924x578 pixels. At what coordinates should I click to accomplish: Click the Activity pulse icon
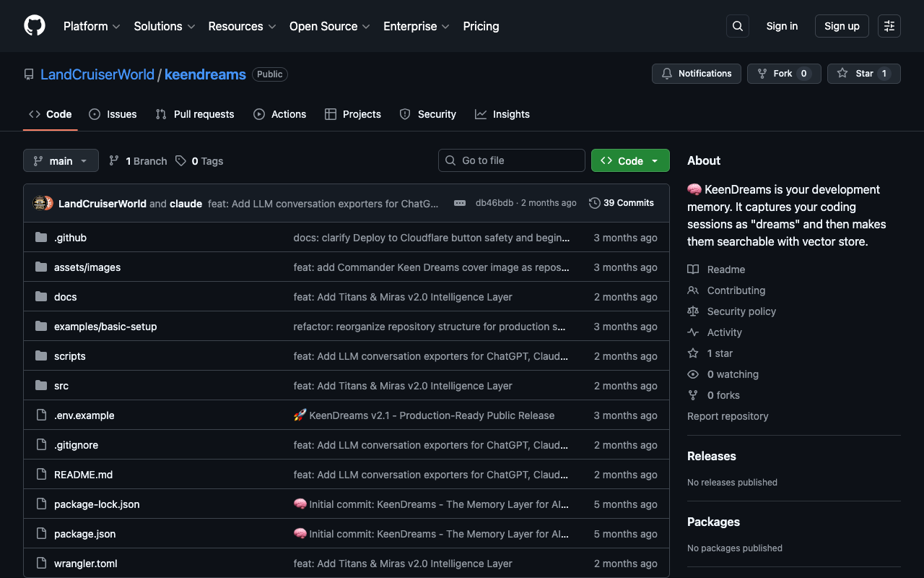(x=693, y=332)
